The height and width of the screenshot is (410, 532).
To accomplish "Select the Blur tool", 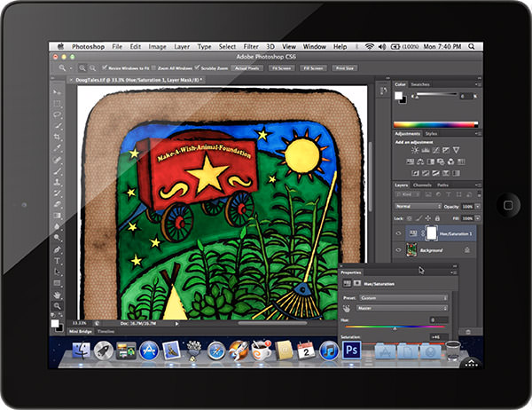I will pyautogui.click(x=57, y=226).
